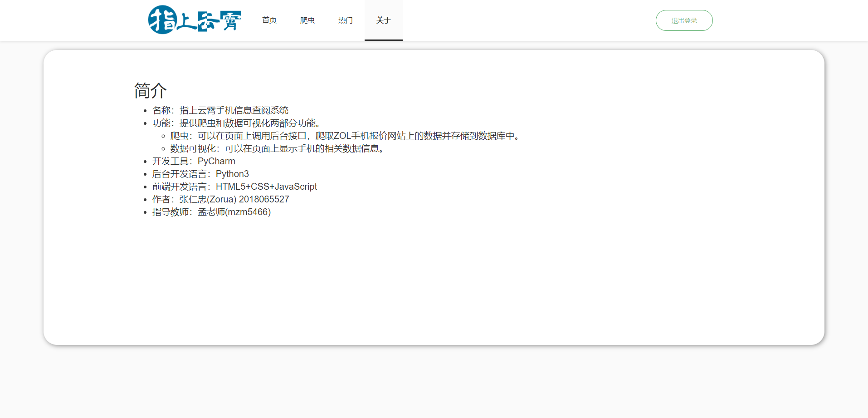Click the 名称 list item text
The height and width of the screenshot is (418, 868).
(220, 110)
